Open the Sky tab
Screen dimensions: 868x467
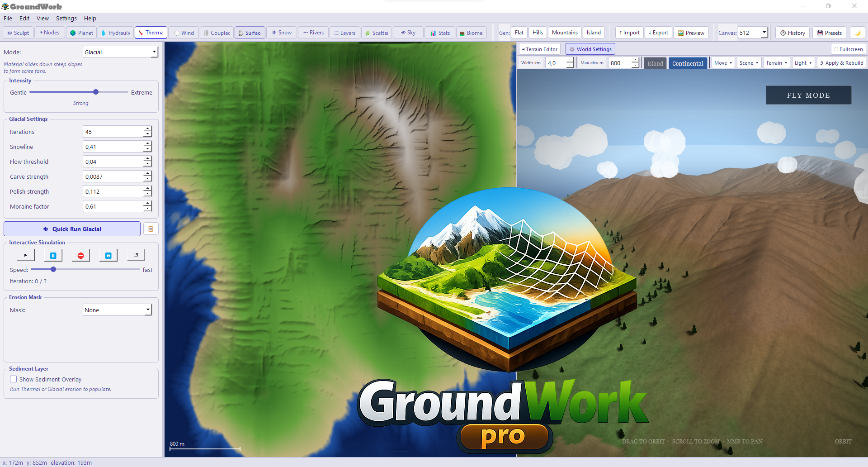[408, 33]
